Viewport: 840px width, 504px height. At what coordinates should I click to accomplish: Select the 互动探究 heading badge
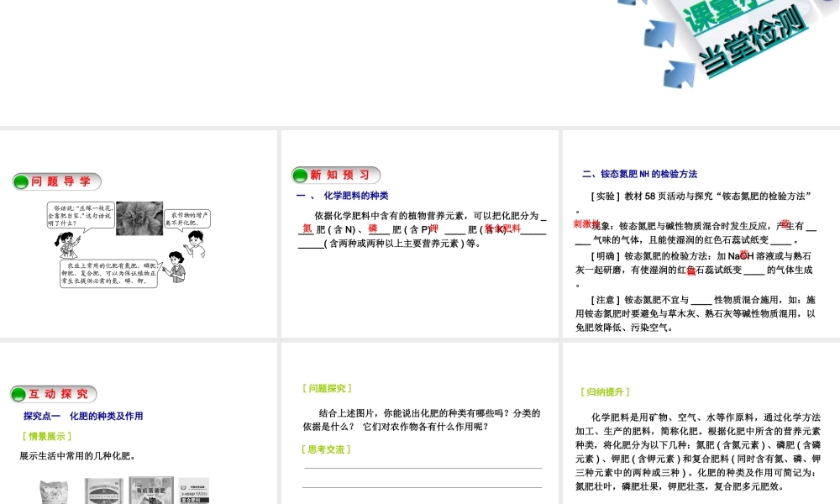coord(54,394)
